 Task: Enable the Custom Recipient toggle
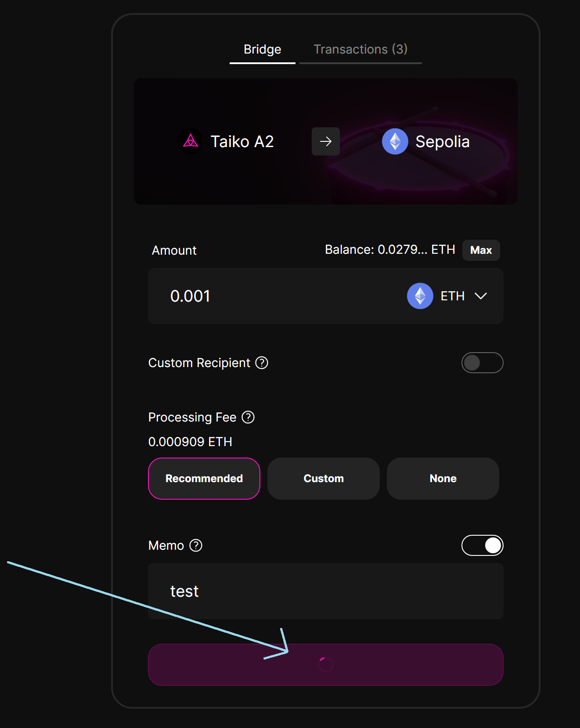(482, 363)
